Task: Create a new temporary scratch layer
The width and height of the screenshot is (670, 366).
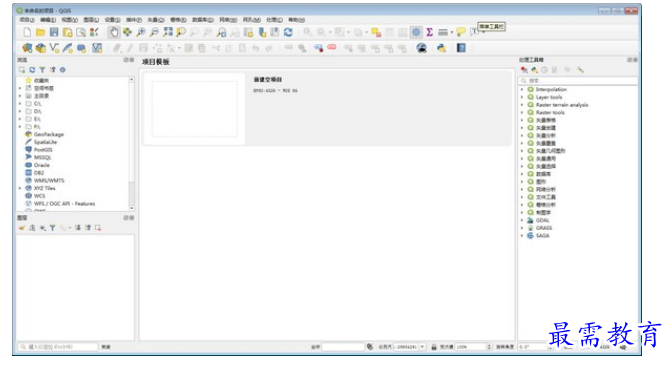Action: (x=81, y=48)
